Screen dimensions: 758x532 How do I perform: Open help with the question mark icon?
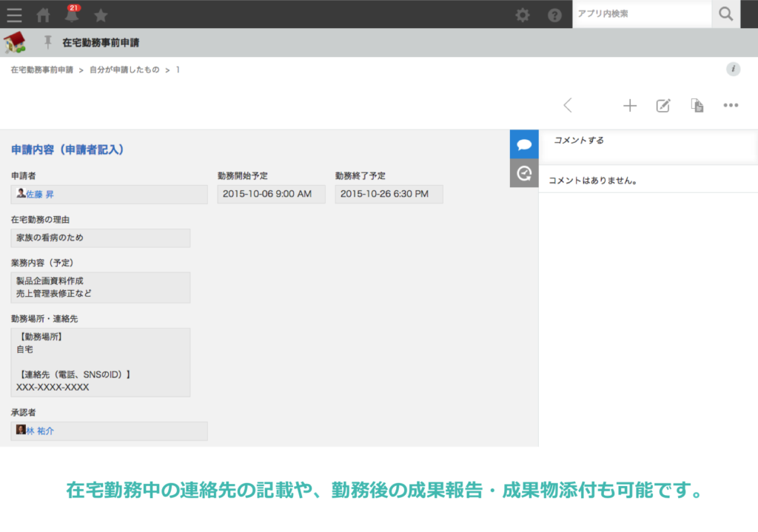[554, 14]
